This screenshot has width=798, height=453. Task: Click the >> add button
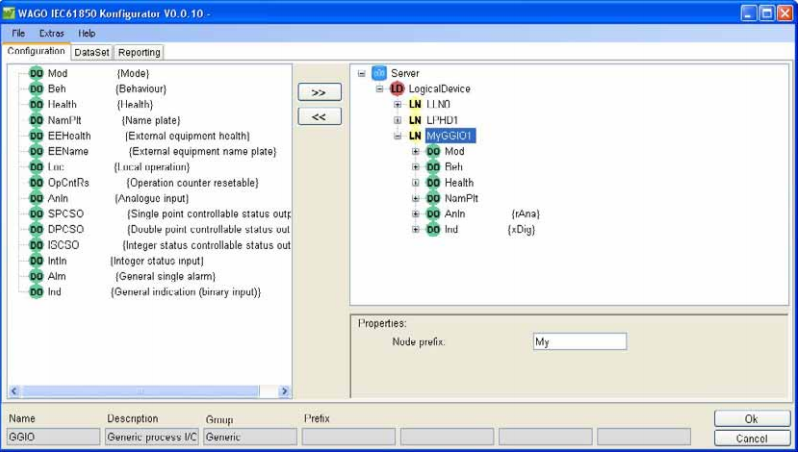(x=319, y=93)
